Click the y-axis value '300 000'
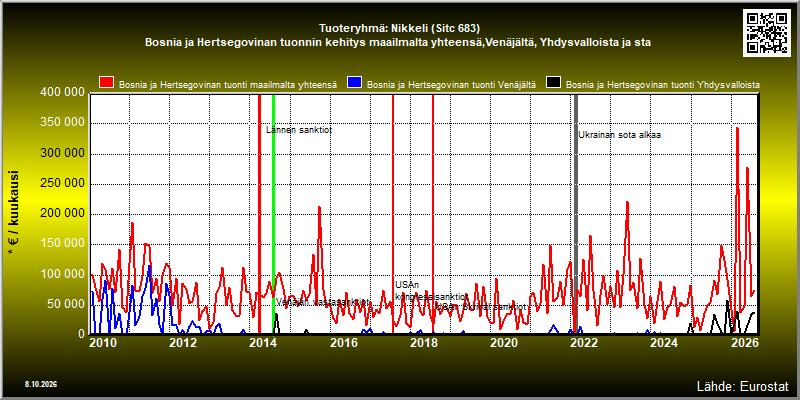Image resolution: width=800 pixels, height=400 pixels. (63, 153)
